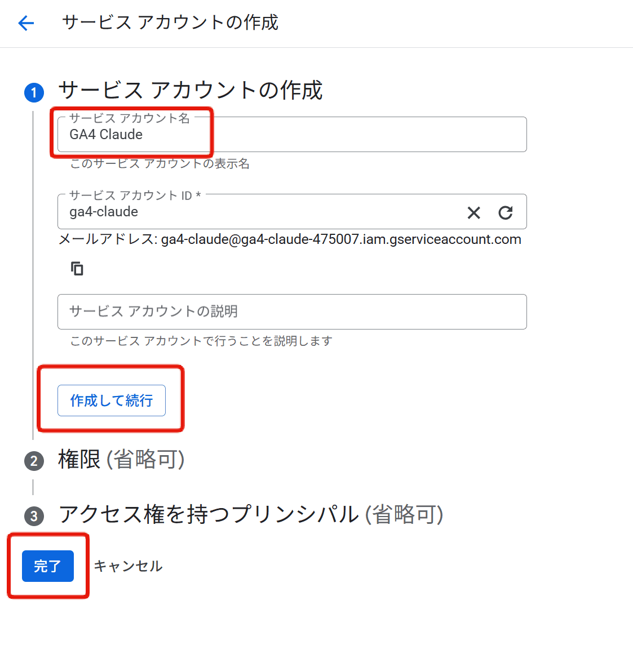Select the サービス アカウントの作成 step 1 heading
The width and height of the screenshot is (633, 672).
(191, 91)
